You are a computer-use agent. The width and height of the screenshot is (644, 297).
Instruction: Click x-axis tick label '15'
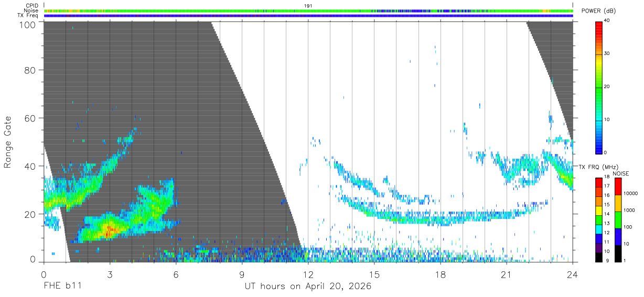coord(374,274)
